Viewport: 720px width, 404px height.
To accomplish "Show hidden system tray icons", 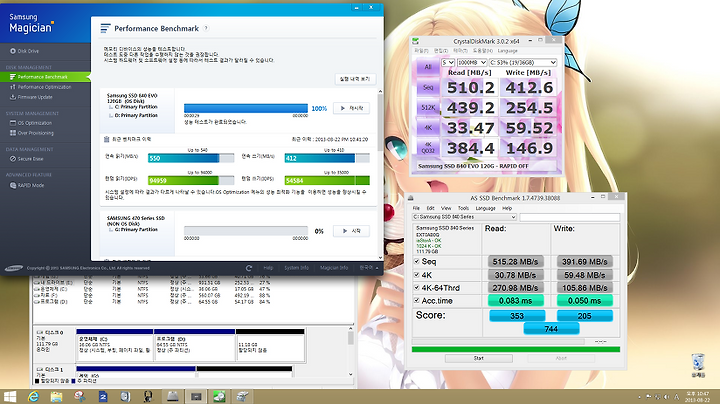I will point(640,397).
